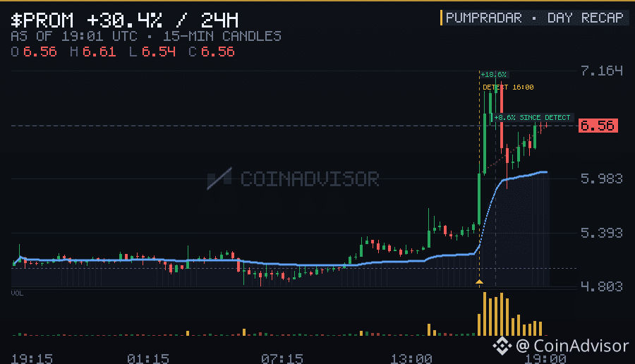Click the '+8.6% SINCE DETECT' label

point(532,117)
